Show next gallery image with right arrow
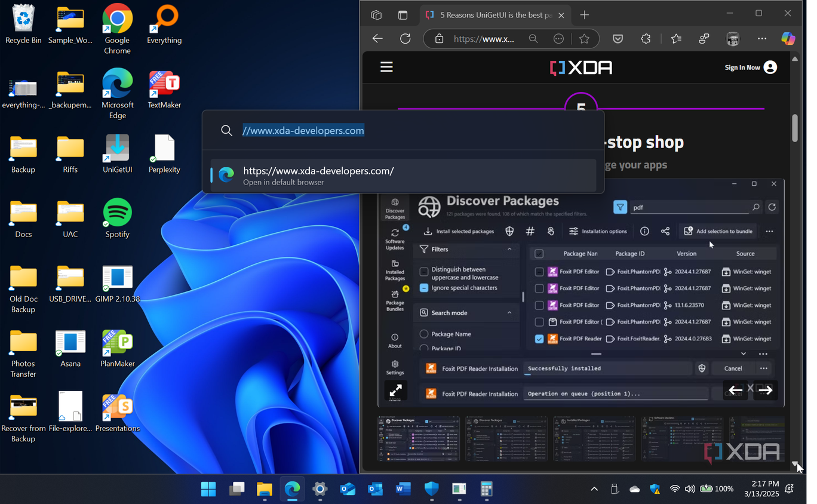The width and height of the screenshot is (817, 504). [x=766, y=391]
